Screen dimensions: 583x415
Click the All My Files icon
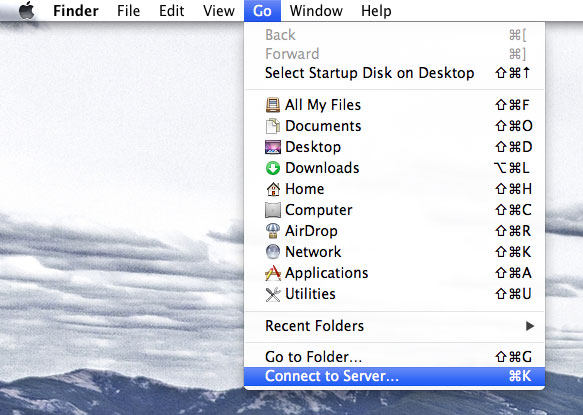273,105
